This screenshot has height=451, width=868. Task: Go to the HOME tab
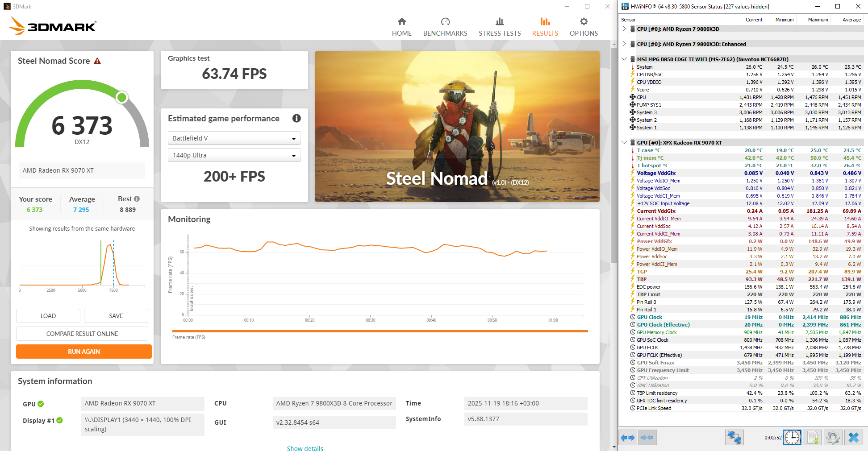402,27
